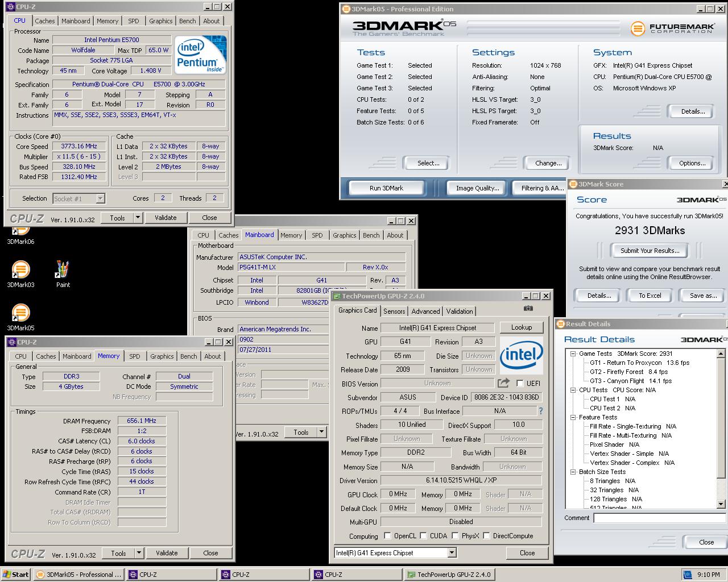The height and width of the screenshot is (582, 728).
Task: Toggle the UEFI checkbox in GPU-Z
Action: (x=520, y=384)
